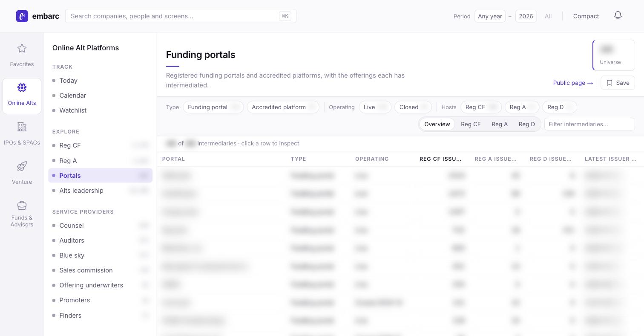Viewport: 644px width, 336px height.
Task: Click the Universe card
Action: click(x=614, y=55)
